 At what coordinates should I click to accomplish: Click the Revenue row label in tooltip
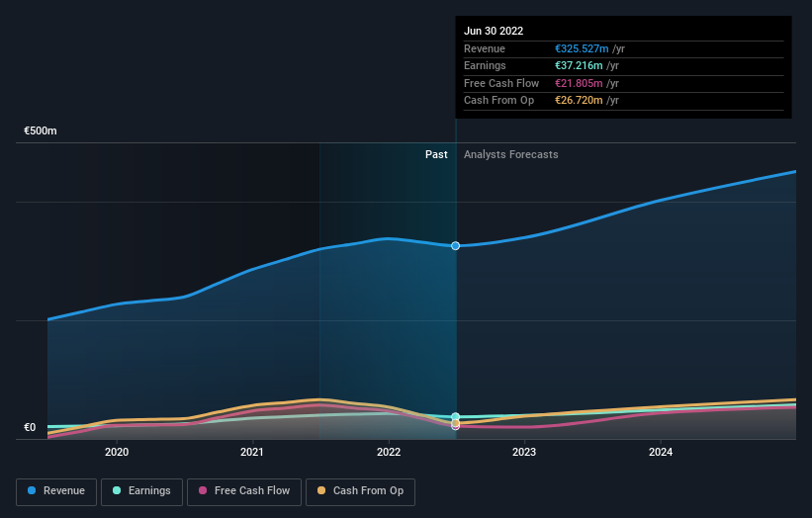pyautogui.click(x=485, y=48)
